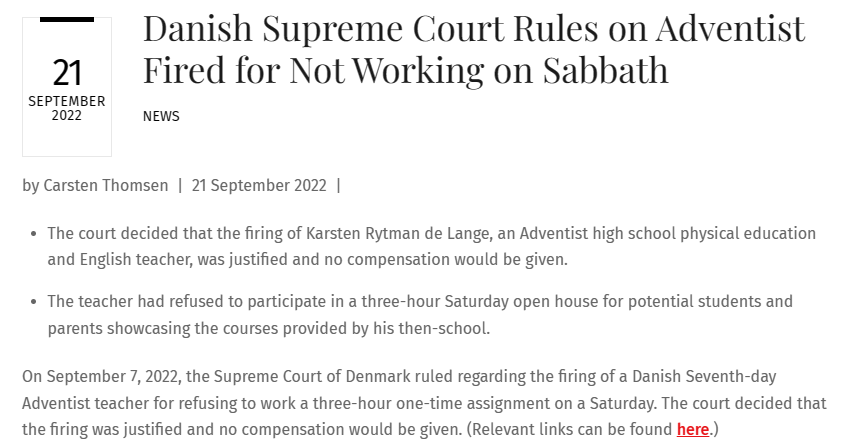
Task: Click author name Carsten Thomsen
Action: [x=106, y=185]
